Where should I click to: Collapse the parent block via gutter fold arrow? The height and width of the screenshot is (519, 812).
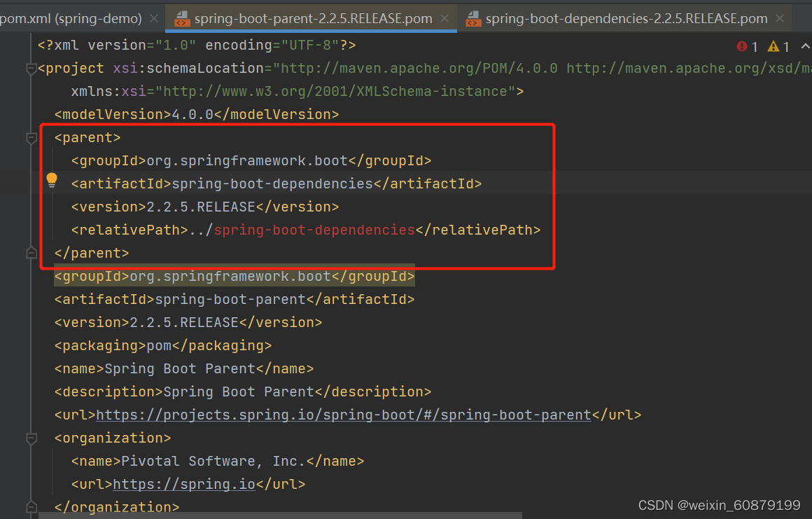31,137
